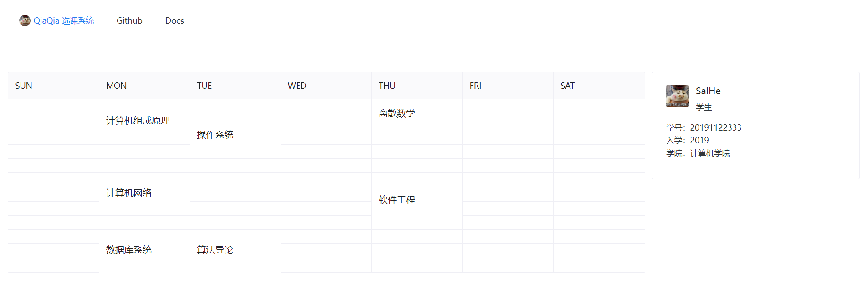Select the 操作系统 course on Tuesday
The width and height of the screenshot is (868, 298).
(x=235, y=135)
